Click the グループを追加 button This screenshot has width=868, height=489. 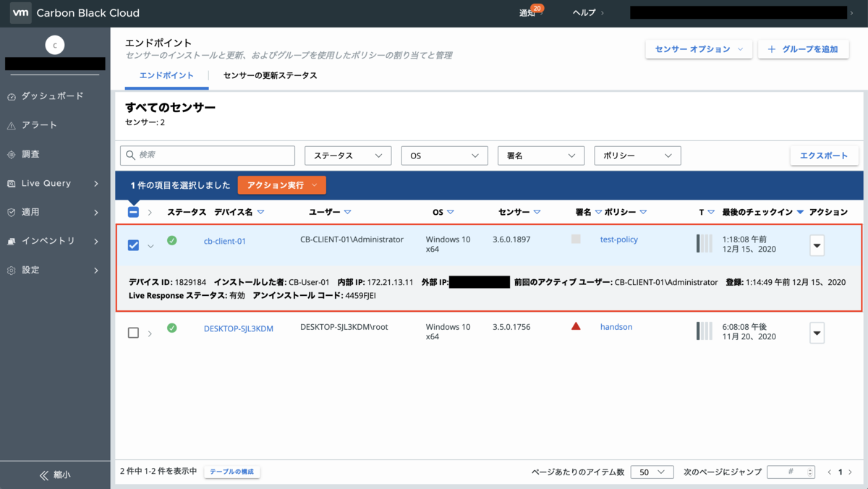[x=803, y=49]
